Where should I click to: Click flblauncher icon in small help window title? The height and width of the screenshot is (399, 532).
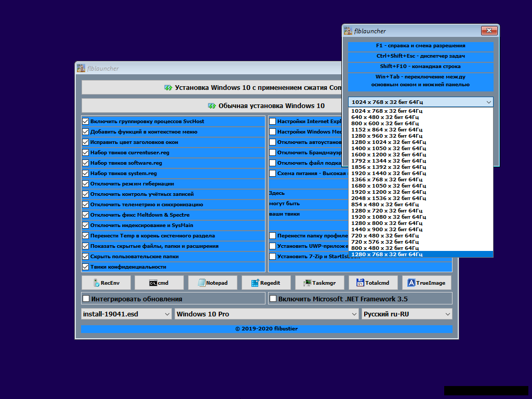348,31
